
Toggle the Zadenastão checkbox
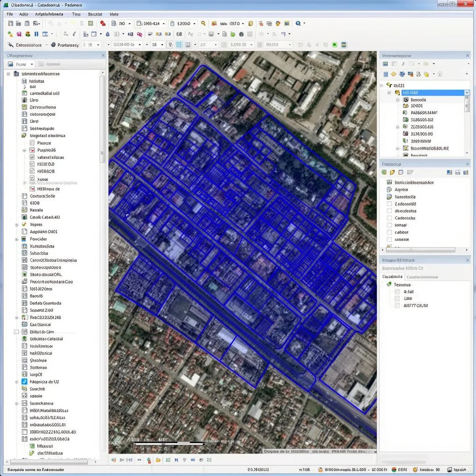pyautogui.click(x=389, y=204)
